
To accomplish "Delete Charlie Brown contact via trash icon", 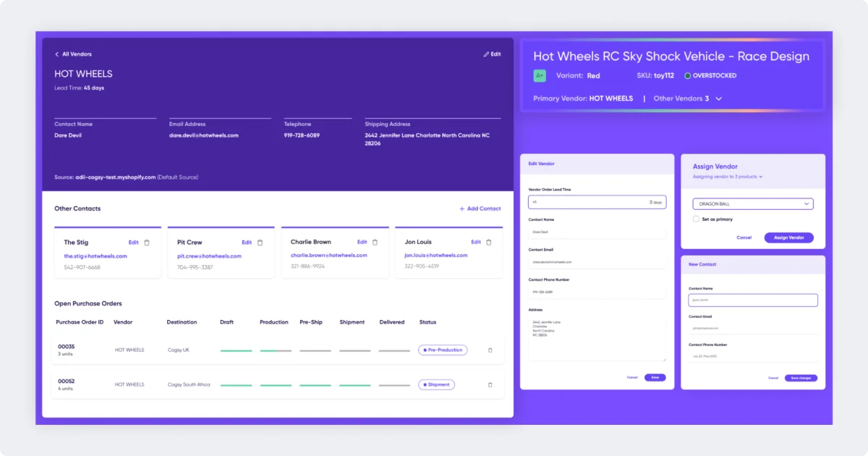I will point(375,242).
